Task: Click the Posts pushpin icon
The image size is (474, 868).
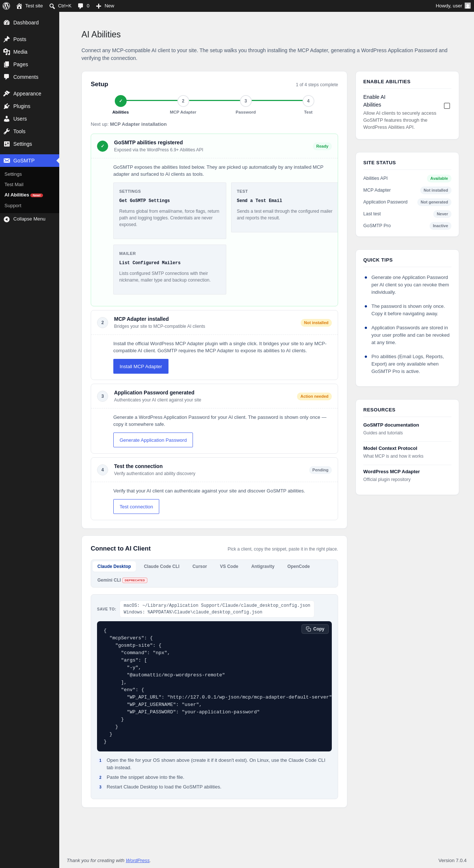Action: (x=7, y=39)
